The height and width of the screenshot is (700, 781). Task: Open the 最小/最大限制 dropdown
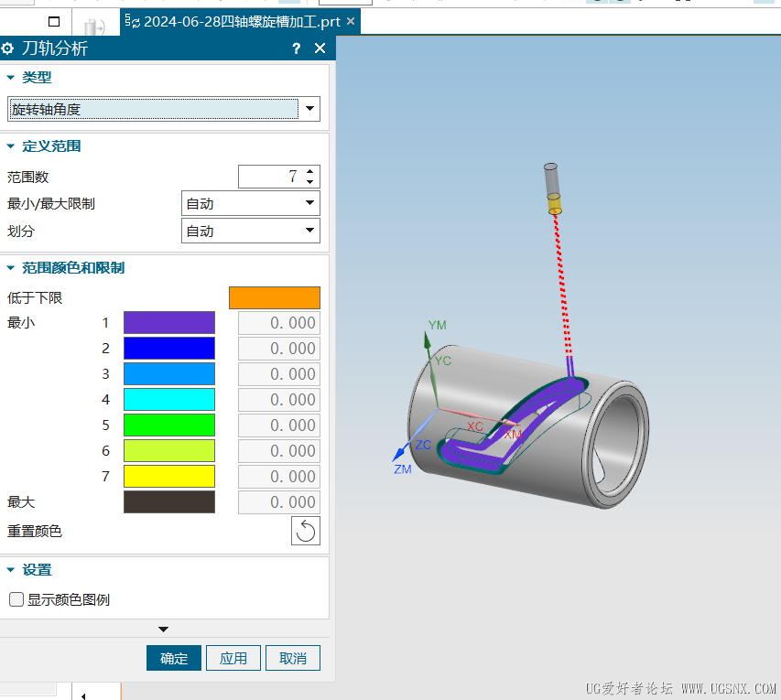(251, 203)
